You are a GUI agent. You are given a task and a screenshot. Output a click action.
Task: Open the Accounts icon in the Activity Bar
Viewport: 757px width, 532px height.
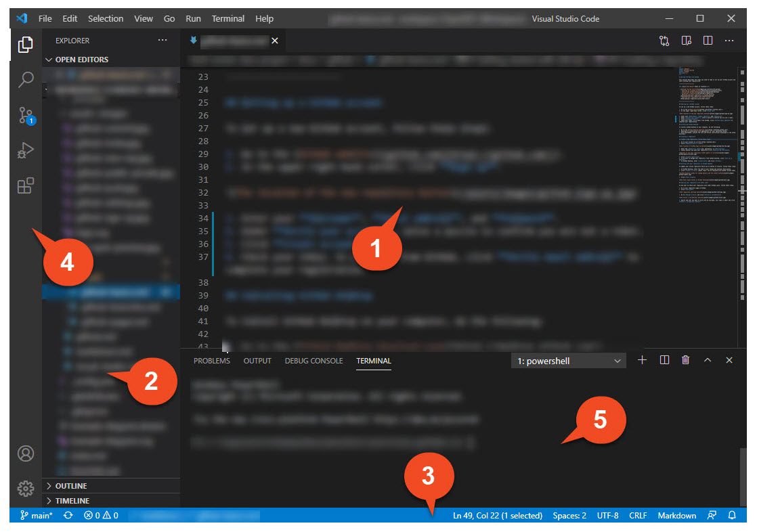26,453
